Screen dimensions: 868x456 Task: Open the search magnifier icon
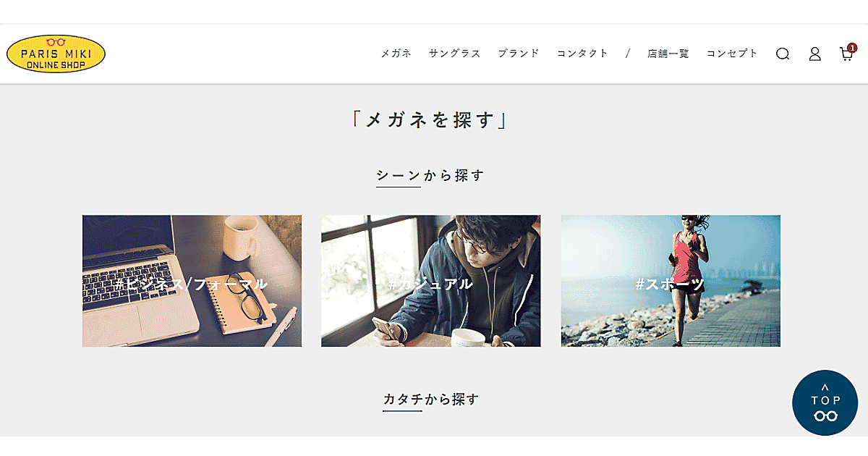[x=783, y=54]
